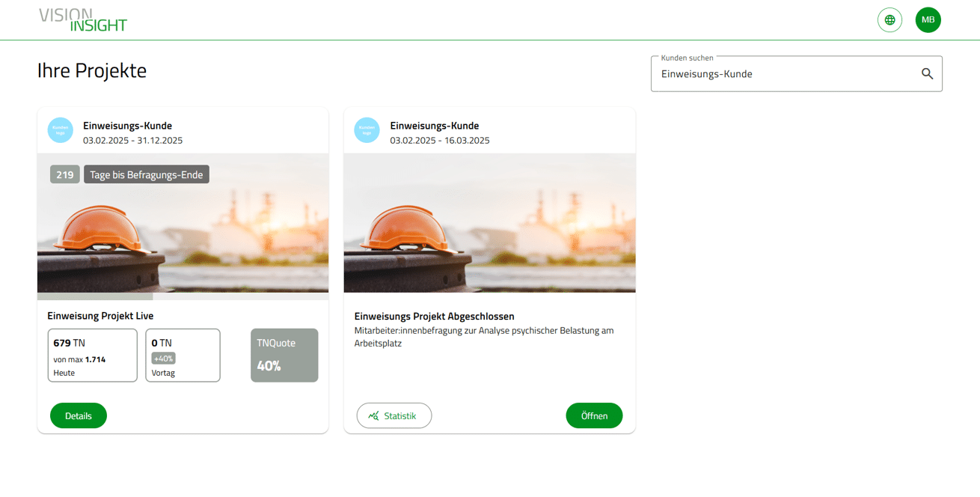This screenshot has width=980, height=497.
Task: Click the Einweisung Projekt Live title
Action: 100,316
